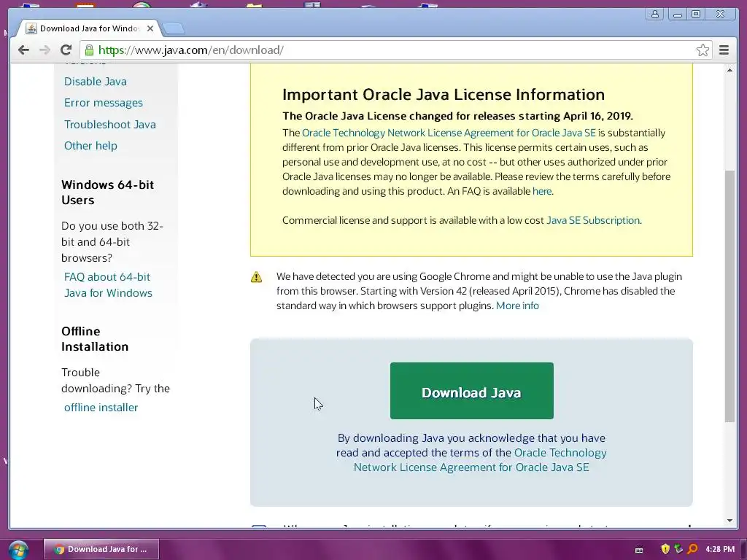Select the Download Java for Windows tab
The width and height of the screenshot is (747, 560).
click(x=89, y=28)
